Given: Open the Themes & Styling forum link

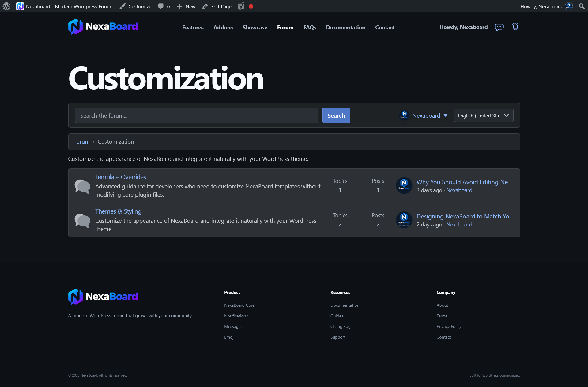Looking at the screenshot, I should [118, 211].
